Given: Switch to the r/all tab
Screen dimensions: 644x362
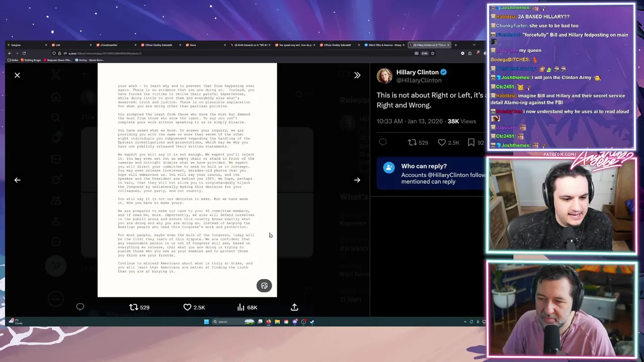Looking at the screenshot, I should click(x=70, y=45).
